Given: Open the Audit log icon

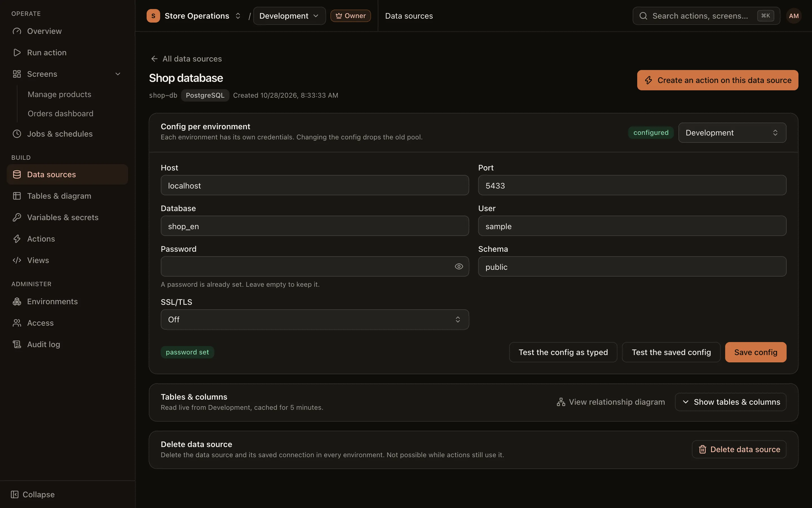Looking at the screenshot, I should click(x=17, y=344).
